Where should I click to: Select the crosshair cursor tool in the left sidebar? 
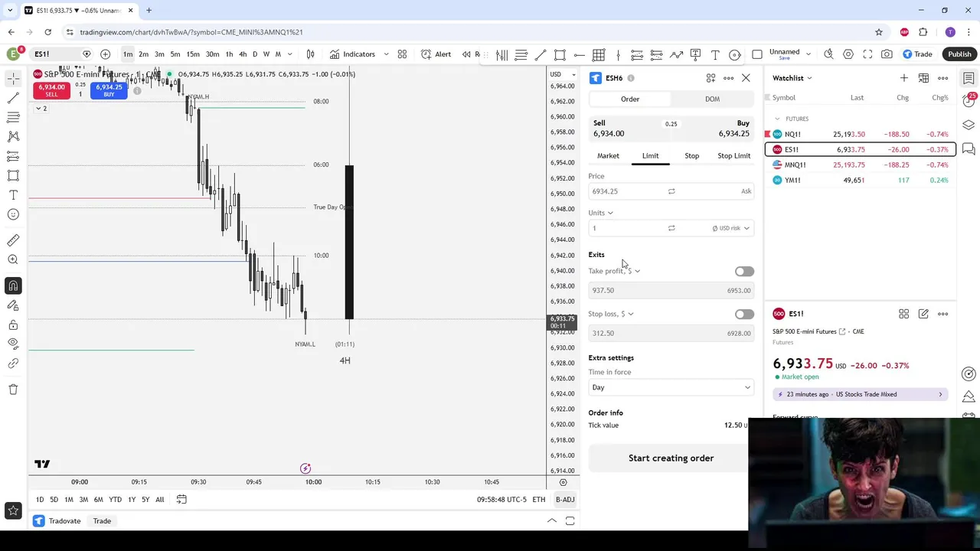13,79
